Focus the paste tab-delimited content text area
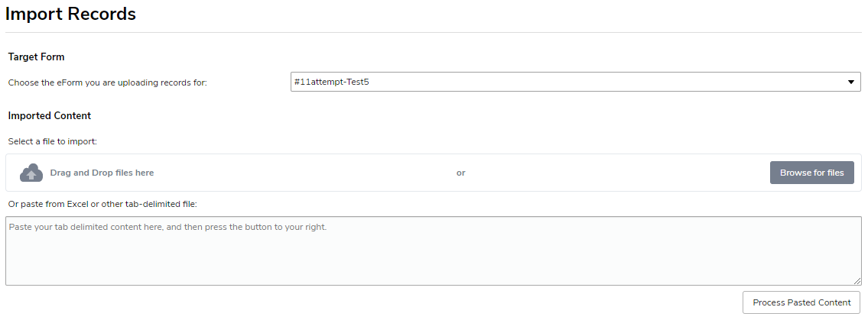Image resolution: width=868 pixels, height=320 pixels. [x=434, y=251]
